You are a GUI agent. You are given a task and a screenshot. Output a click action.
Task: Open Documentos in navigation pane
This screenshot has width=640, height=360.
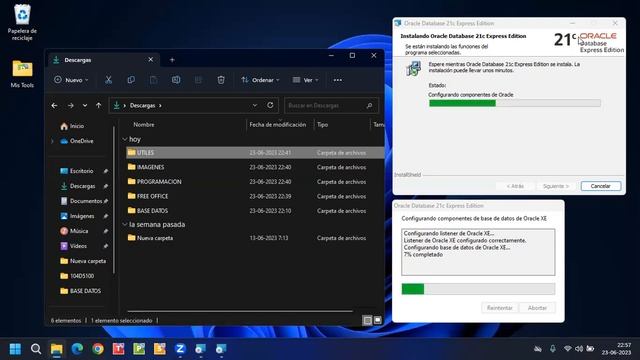coord(82,201)
